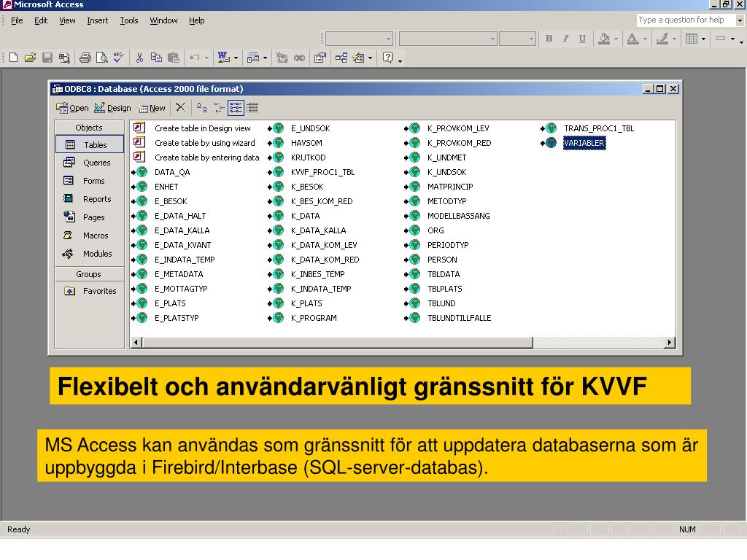Image resolution: width=747 pixels, height=560 pixels.
Task: Click the Microsoft Access Help icon
Action: point(388,58)
